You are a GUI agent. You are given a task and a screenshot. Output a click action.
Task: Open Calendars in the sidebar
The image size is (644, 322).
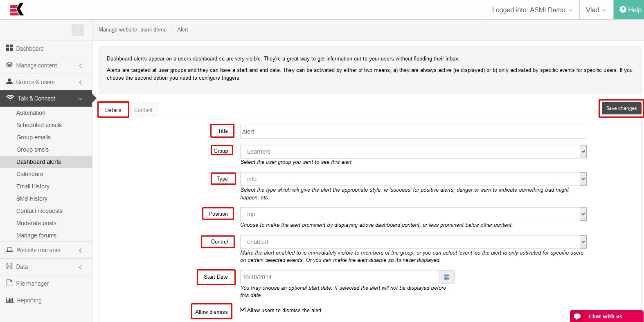click(29, 174)
